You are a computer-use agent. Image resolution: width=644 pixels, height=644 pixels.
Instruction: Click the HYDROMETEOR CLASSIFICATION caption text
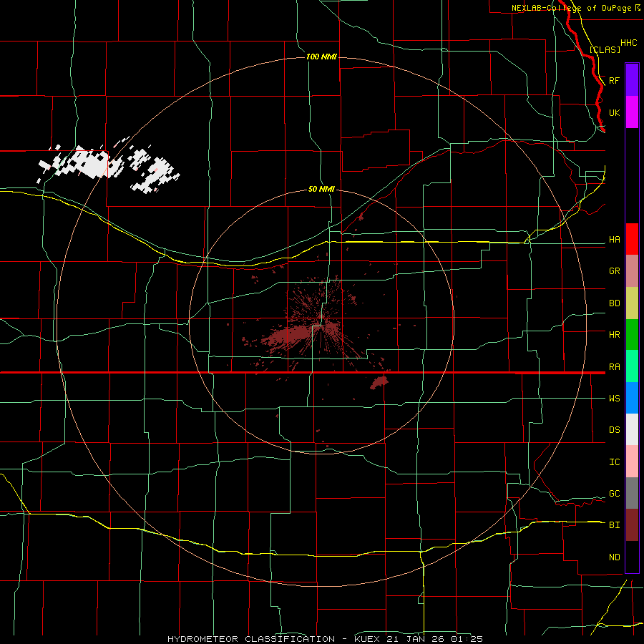pos(251,639)
